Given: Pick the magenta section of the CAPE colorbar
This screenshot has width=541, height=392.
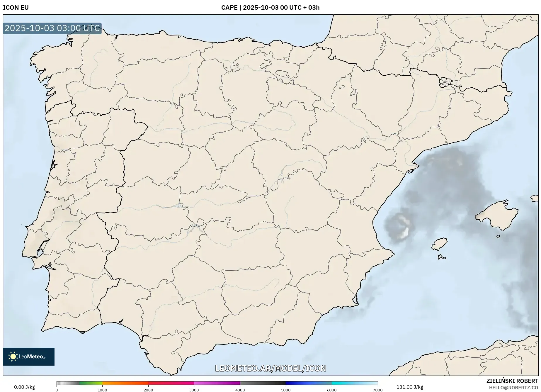Looking at the screenshot, I should pos(217,383).
